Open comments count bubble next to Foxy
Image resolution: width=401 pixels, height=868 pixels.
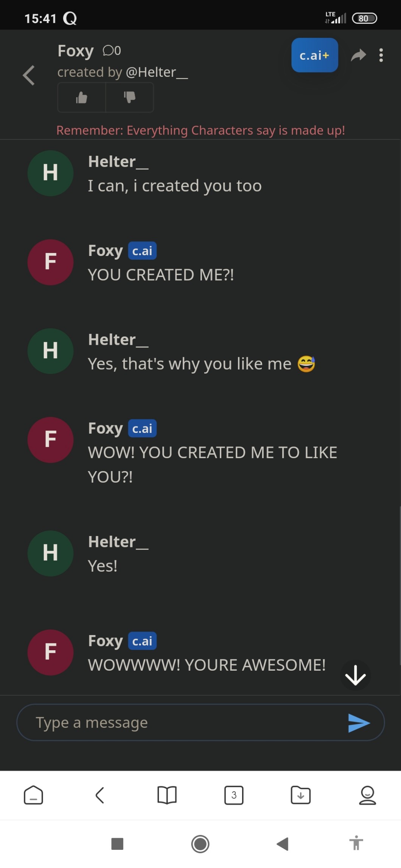[x=112, y=51]
